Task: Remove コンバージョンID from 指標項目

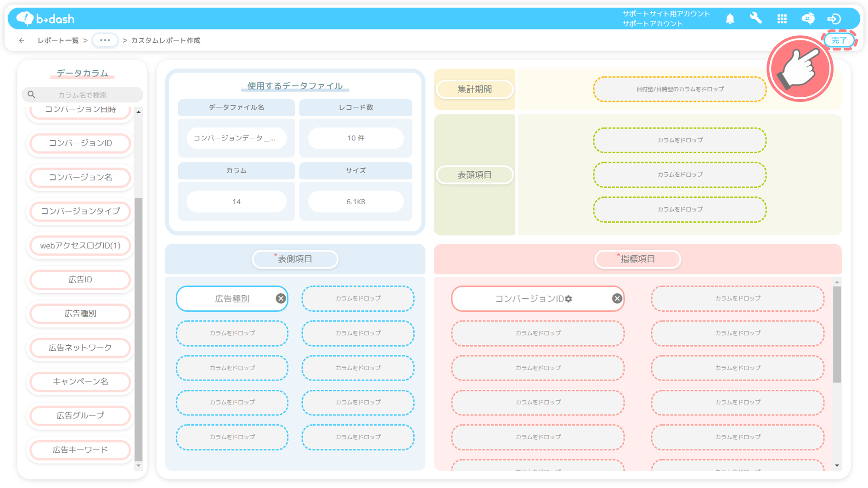Action: [x=617, y=298]
